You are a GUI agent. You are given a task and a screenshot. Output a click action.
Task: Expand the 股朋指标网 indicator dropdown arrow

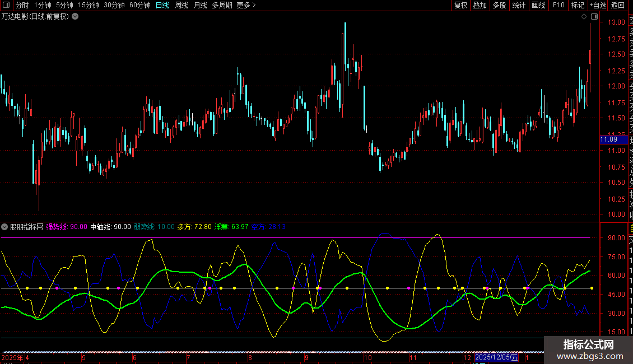(4, 227)
